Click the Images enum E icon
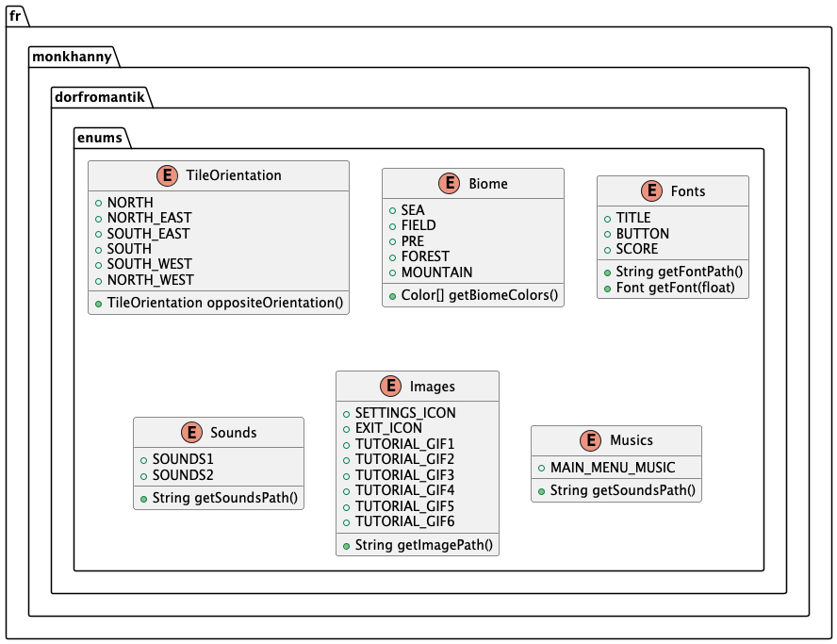The height and width of the screenshot is (644, 837). [x=389, y=386]
